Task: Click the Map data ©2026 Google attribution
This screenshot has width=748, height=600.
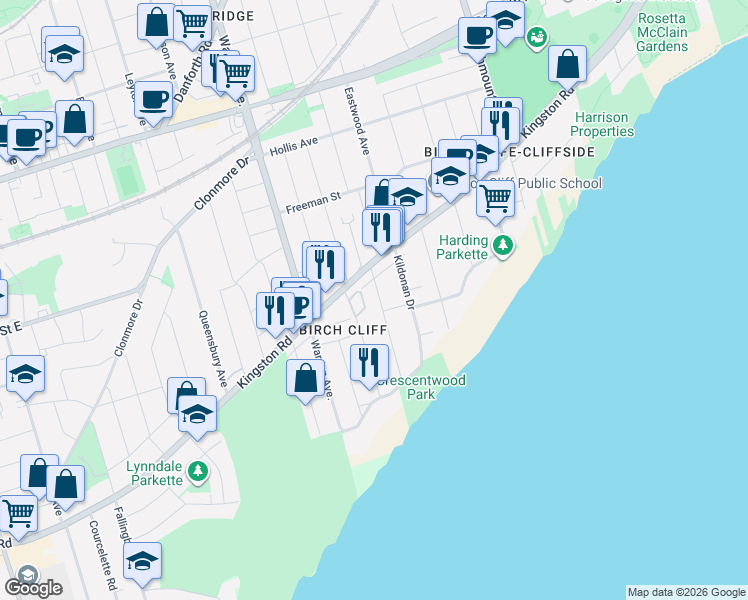Action: (687, 593)
